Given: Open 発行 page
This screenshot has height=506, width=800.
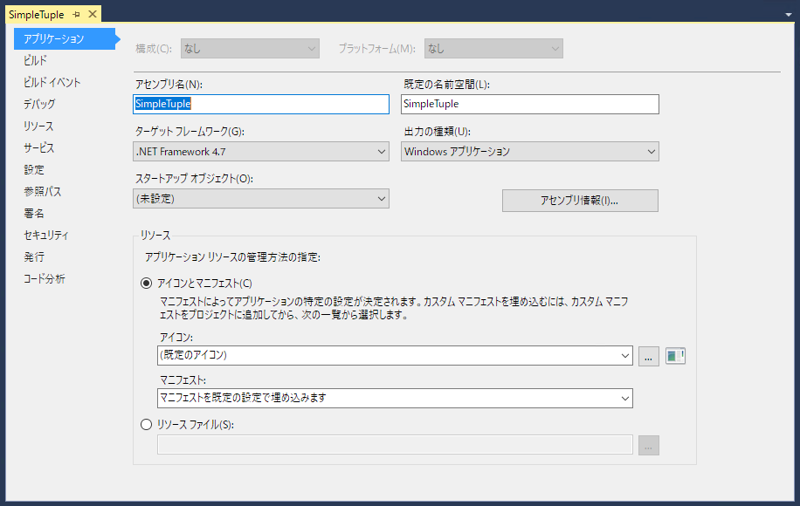Looking at the screenshot, I should [34, 257].
